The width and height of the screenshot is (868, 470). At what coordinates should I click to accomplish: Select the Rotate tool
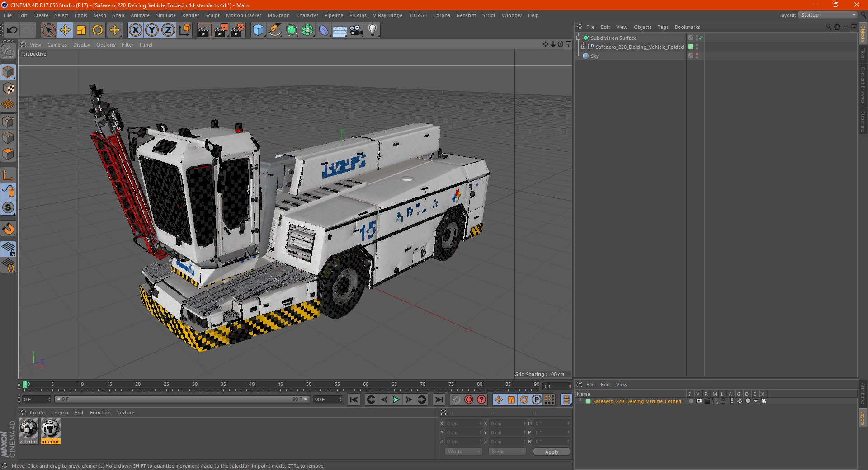tap(98, 30)
